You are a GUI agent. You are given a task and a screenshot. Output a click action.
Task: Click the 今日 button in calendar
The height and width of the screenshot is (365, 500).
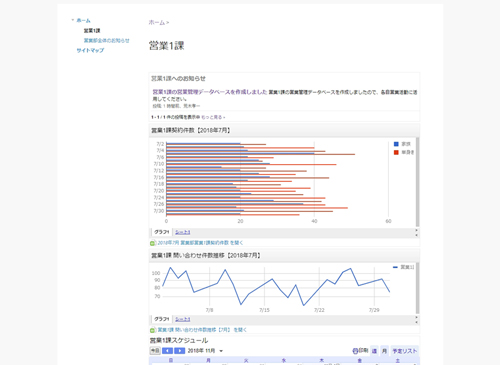point(155,351)
